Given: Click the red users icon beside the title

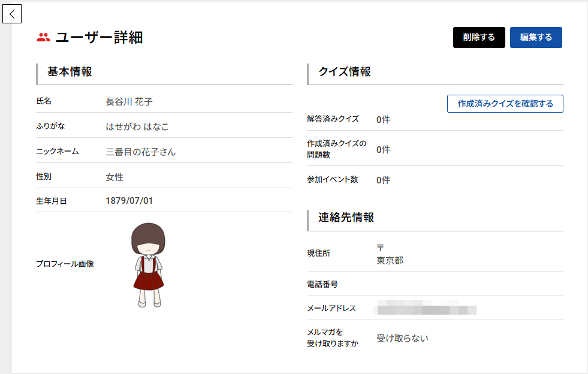Looking at the screenshot, I should pyautogui.click(x=43, y=37).
